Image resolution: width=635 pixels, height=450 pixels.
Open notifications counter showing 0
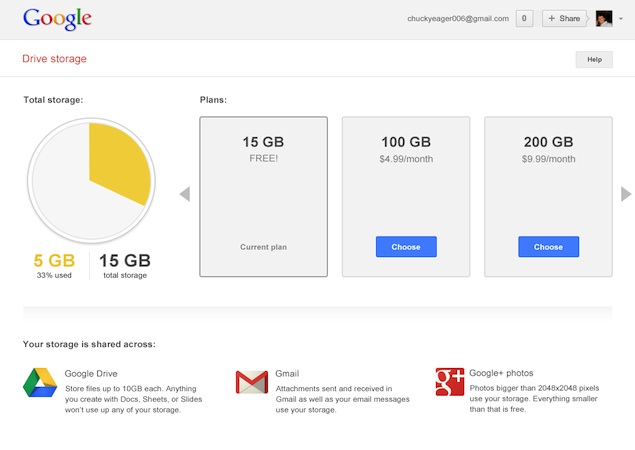pos(524,19)
